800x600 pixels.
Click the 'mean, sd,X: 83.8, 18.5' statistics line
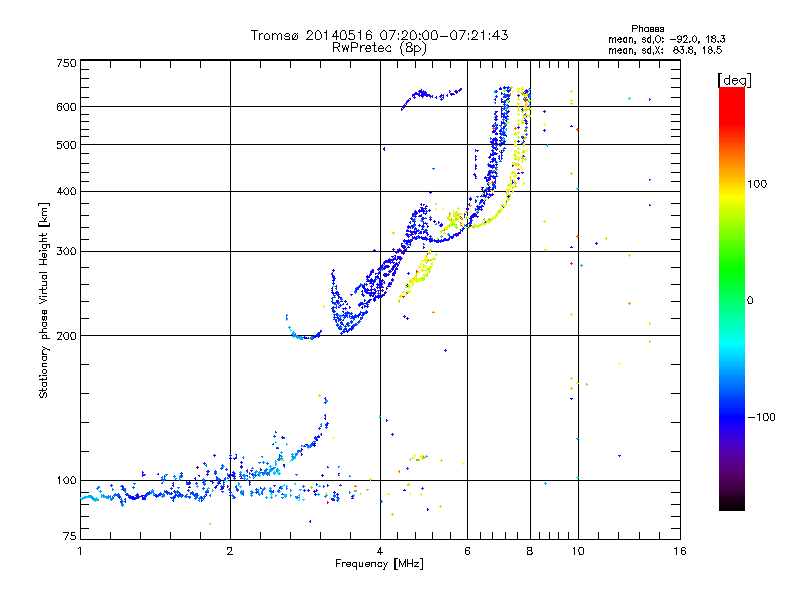[665, 50]
